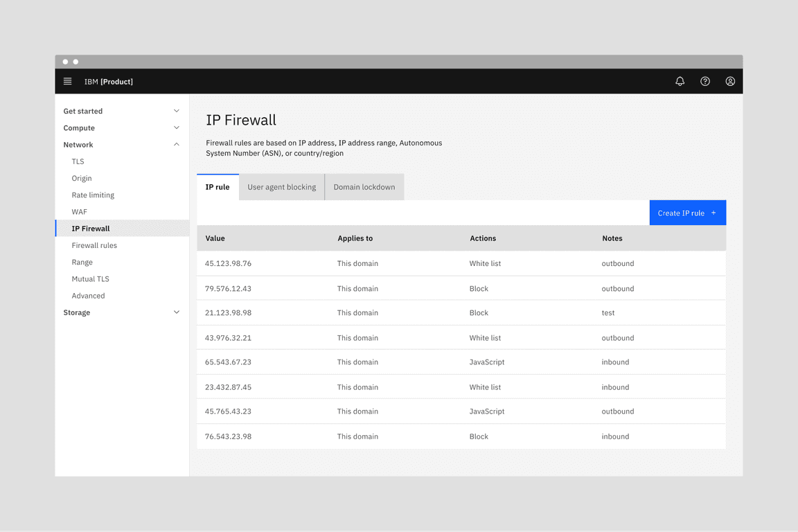
Task: Click the IBM [Product] header title
Action: [109, 82]
